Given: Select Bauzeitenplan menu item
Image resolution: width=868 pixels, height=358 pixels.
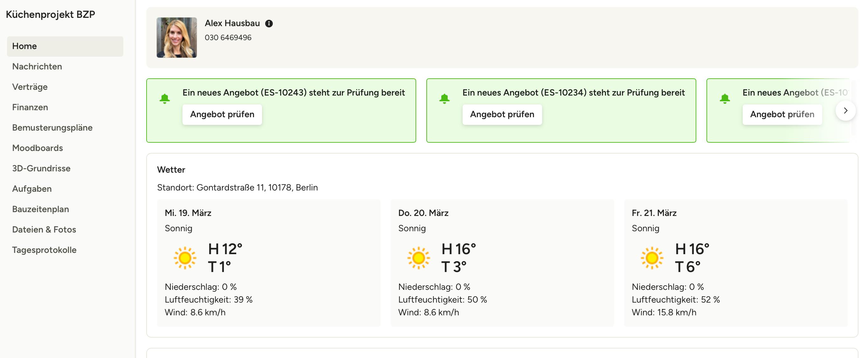Looking at the screenshot, I should (x=40, y=209).
